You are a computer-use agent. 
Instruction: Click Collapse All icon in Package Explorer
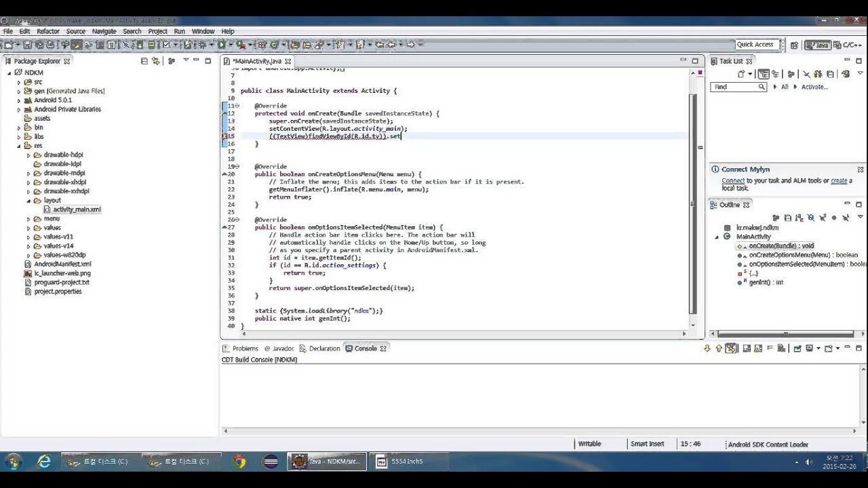click(x=144, y=61)
